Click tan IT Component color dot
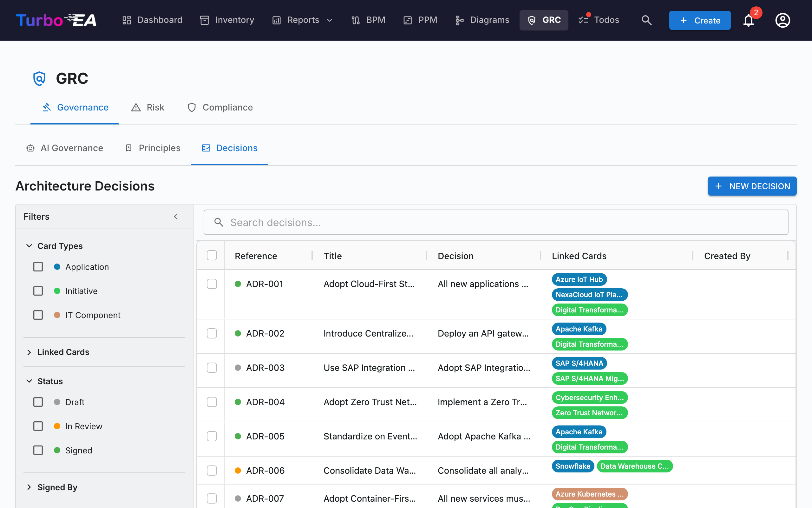The image size is (812, 508). [x=57, y=315]
